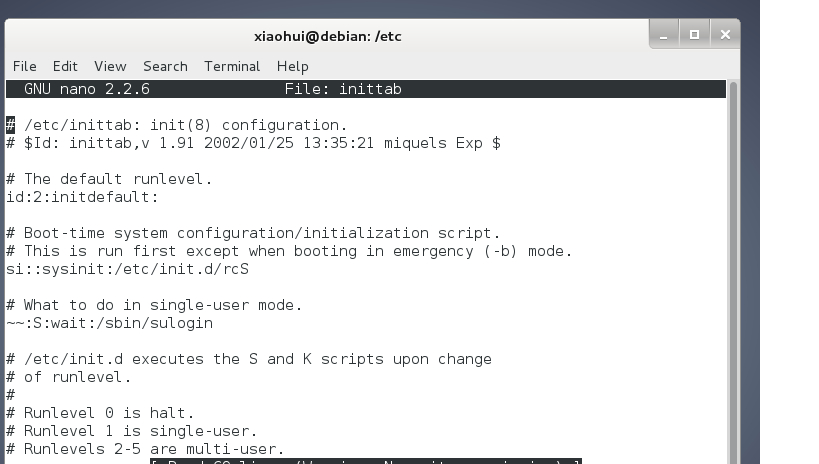819x464 pixels.
Task: Click the si::sysinit:/etc/init.d/rcS line
Action: pos(127,269)
